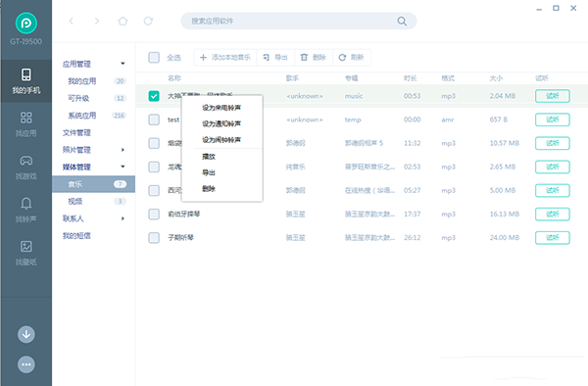The width and height of the screenshot is (588, 386).
Task: Click the 试听 button for 俞伯牙摔琴
Action: 553,214
